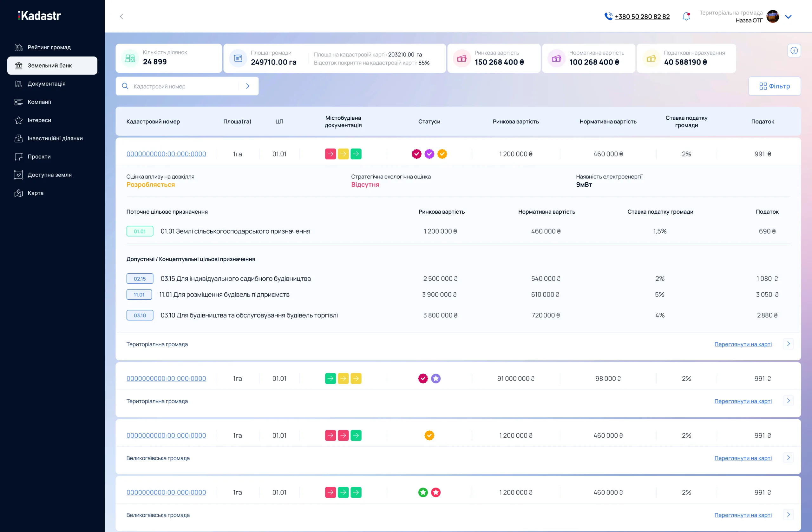The width and height of the screenshot is (812, 532).
Task: Select the 11.01 purpose code tag
Action: coord(139,294)
